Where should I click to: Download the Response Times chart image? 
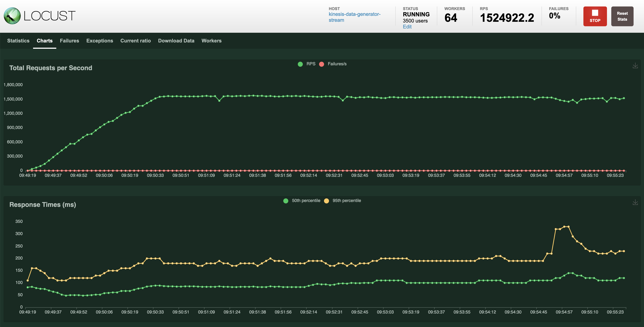point(635,202)
